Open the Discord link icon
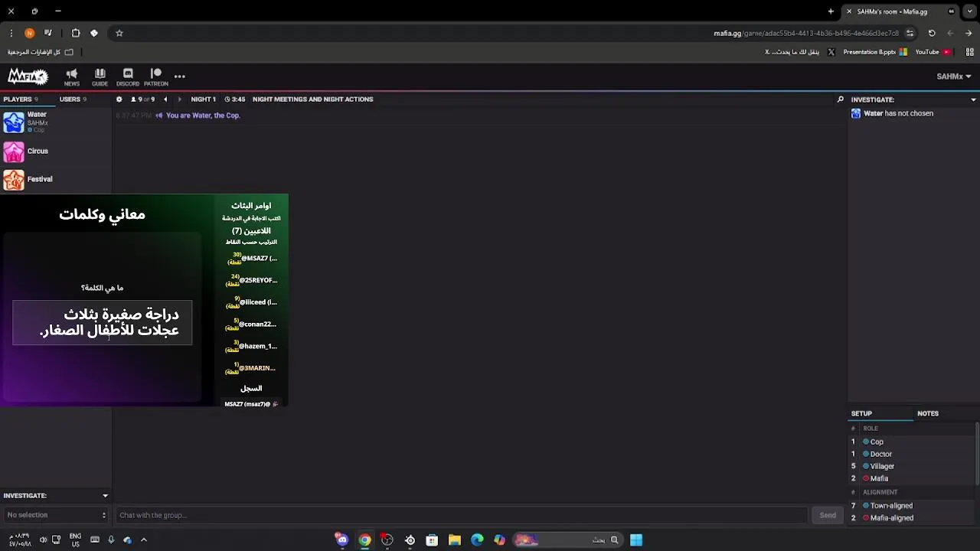This screenshot has width=980, height=551. [x=128, y=77]
